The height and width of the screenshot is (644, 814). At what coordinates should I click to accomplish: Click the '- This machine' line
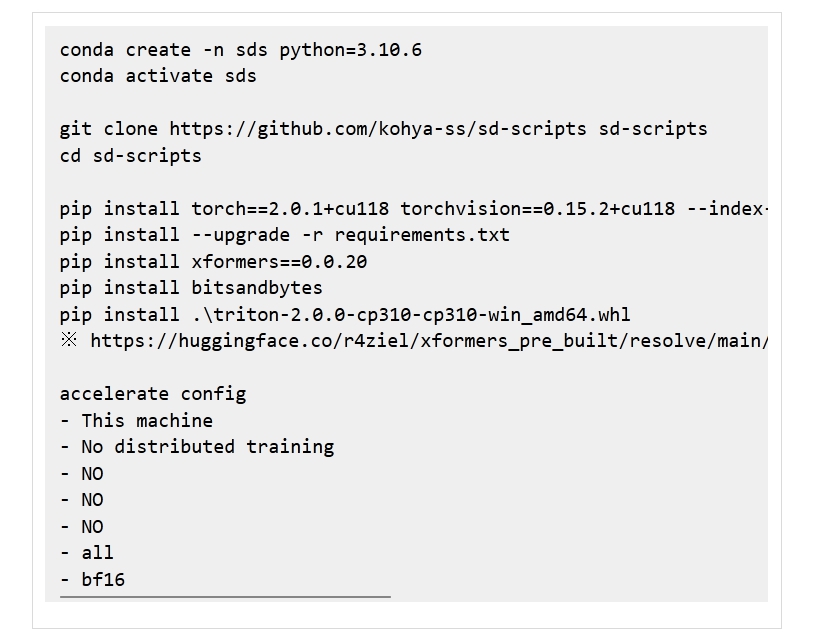136,421
